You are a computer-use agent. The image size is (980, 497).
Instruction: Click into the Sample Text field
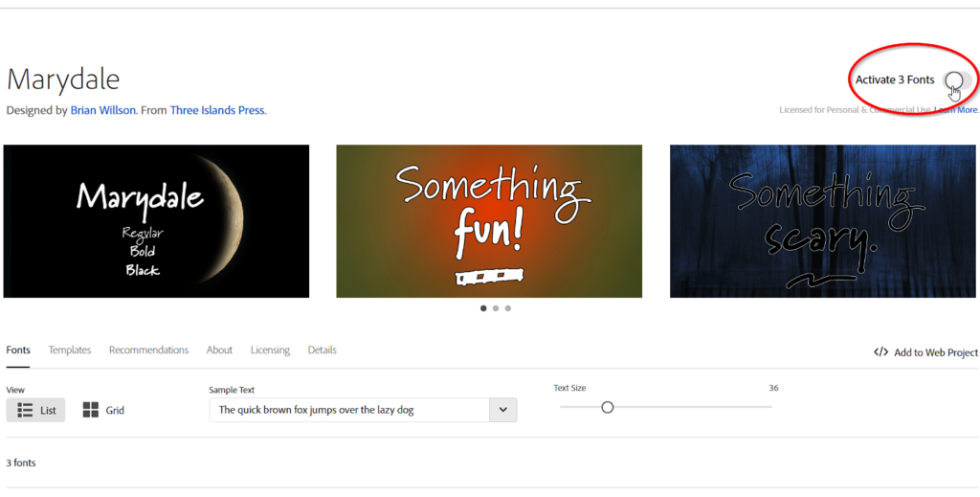(x=349, y=410)
